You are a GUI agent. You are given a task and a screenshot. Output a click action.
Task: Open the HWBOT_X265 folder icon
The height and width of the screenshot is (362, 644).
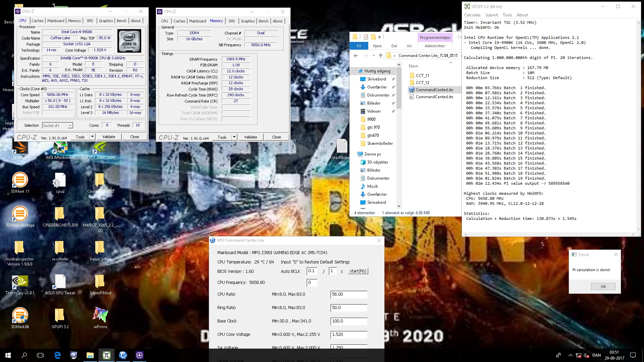click(100, 219)
